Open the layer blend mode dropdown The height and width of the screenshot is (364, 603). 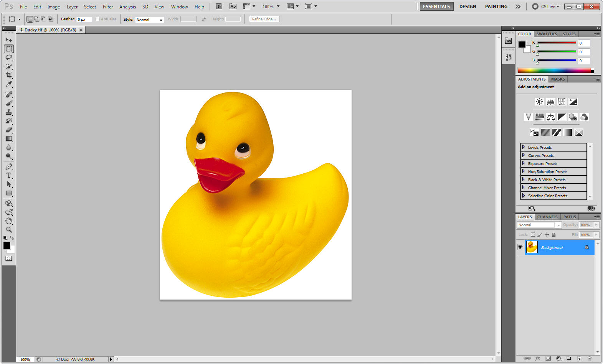[x=539, y=225]
